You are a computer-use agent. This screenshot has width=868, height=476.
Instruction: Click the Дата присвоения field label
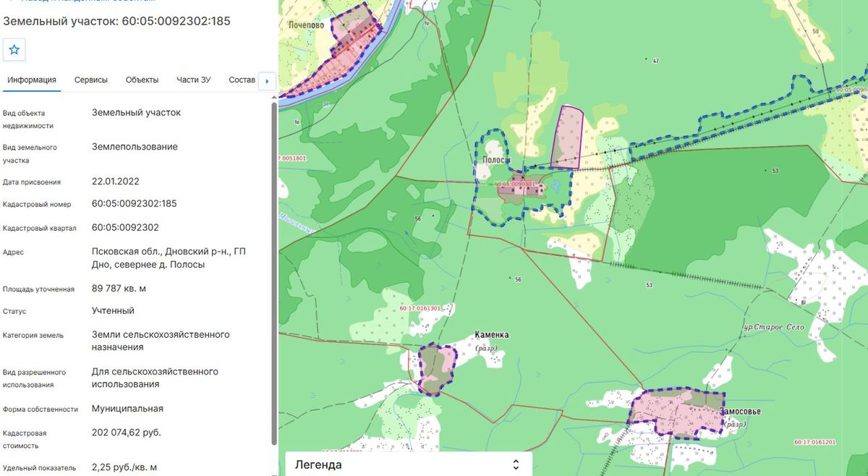pos(32,182)
